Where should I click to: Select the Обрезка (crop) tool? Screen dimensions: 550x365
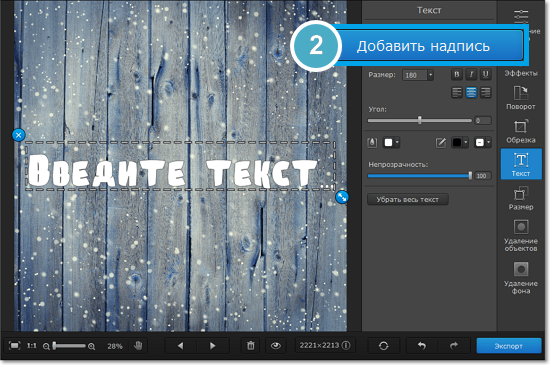click(521, 131)
